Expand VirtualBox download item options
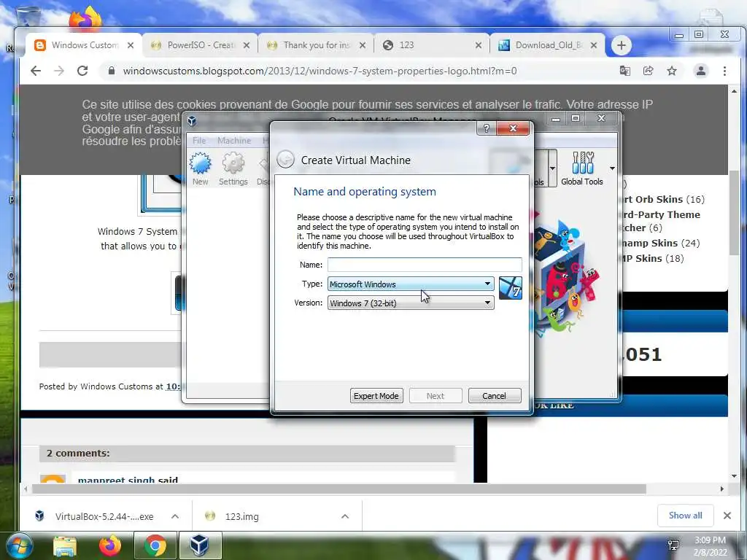This screenshot has width=747, height=560. point(175,516)
